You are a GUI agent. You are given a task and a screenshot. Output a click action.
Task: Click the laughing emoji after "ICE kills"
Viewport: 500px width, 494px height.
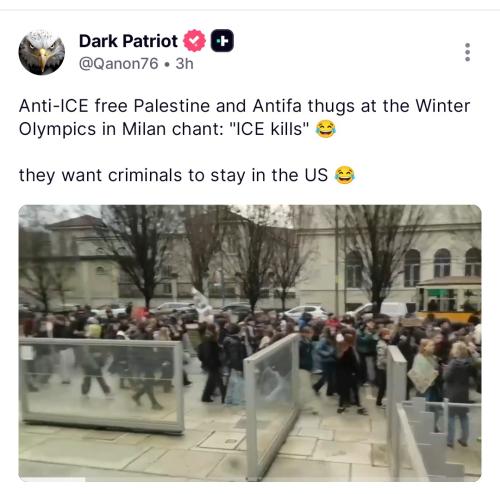pyautogui.click(x=326, y=129)
